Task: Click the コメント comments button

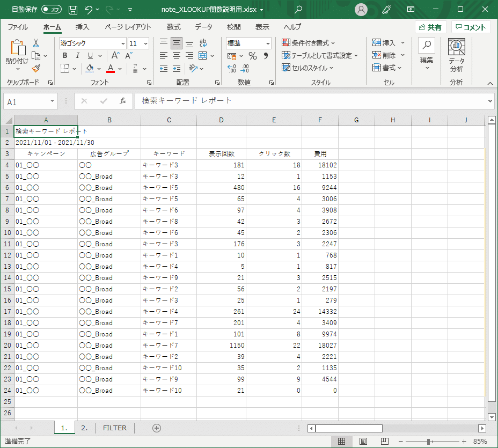Action: [x=471, y=27]
